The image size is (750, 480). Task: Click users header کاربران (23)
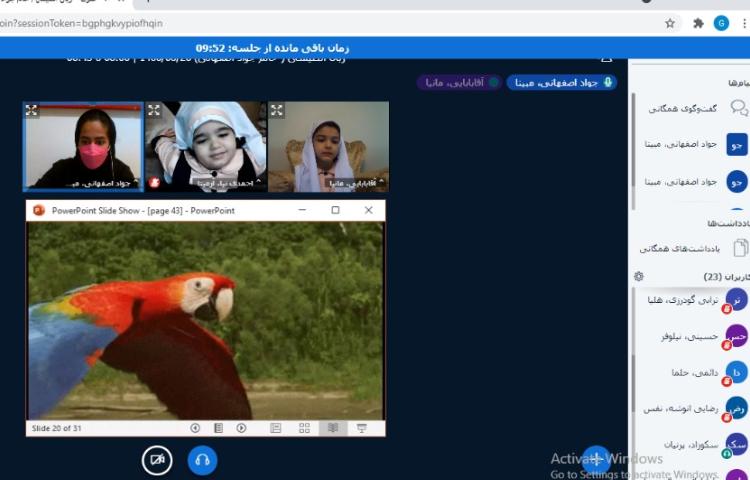click(726, 277)
